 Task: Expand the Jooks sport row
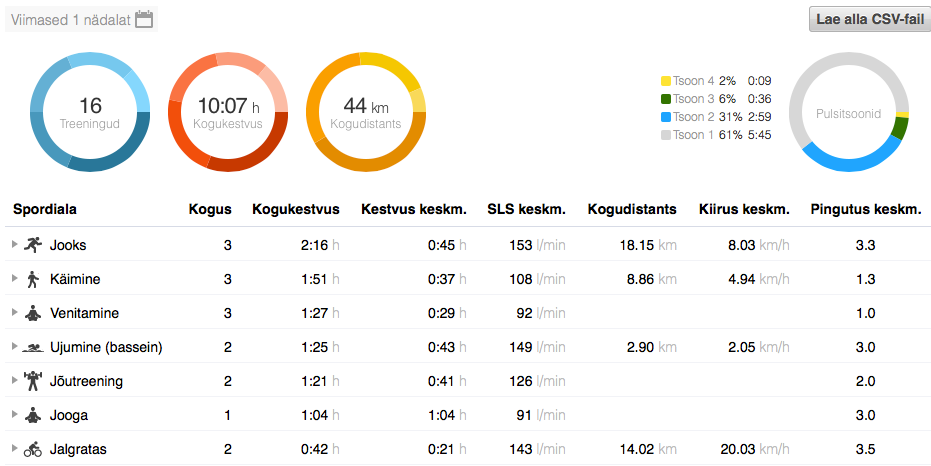[x=14, y=245]
